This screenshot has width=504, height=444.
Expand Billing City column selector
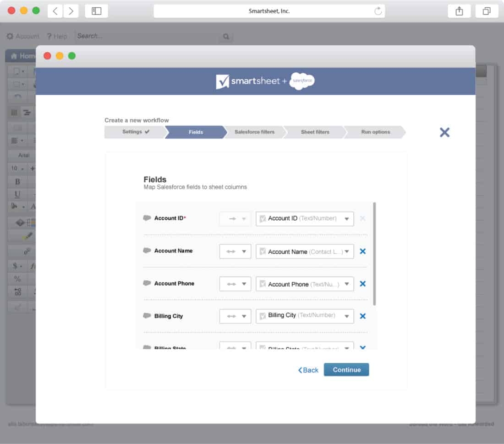point(305,316)
